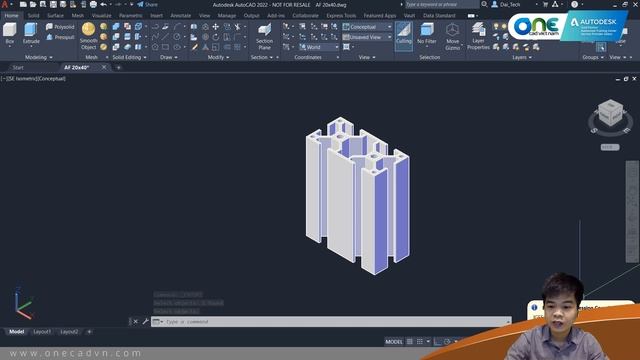Click the Conceptual viewport style label
The width and height of the screenshot is (640, 360).
coord(51,78)
